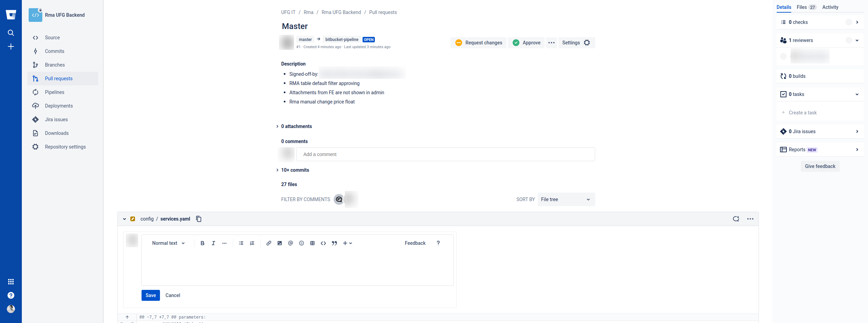
Task: Insert an emoji into the comment
Action: (301, 243)
